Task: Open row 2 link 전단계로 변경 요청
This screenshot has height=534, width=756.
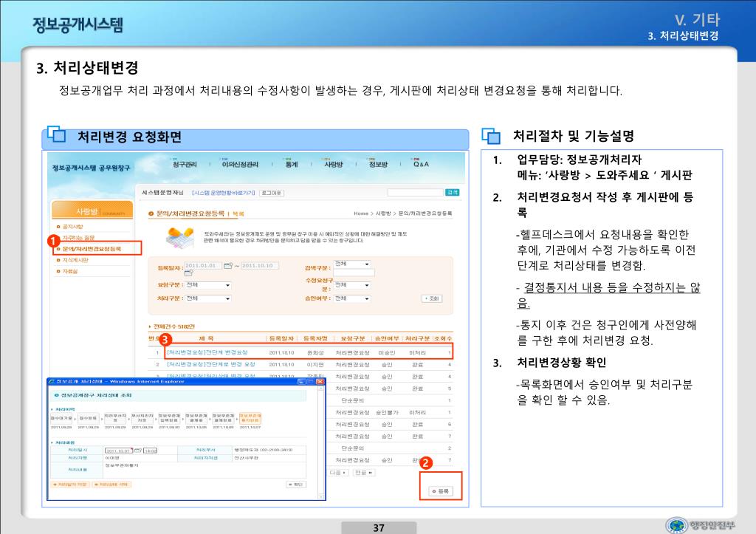Action: 210,364
